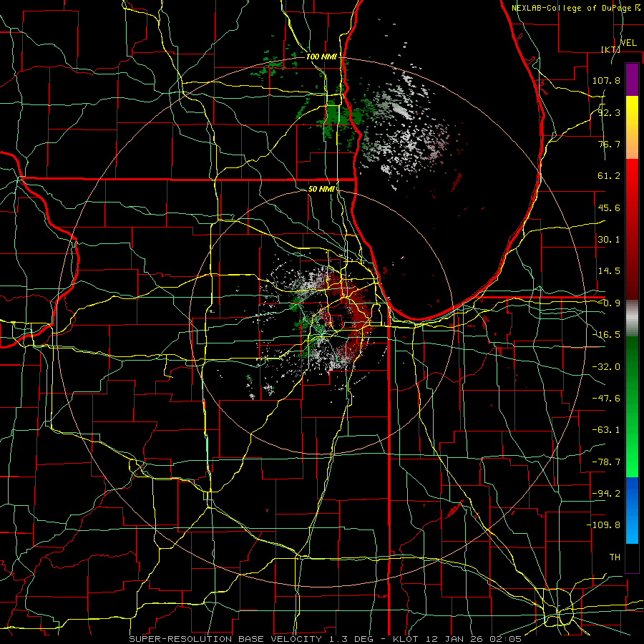
Task: Pick the black TH segment of color bar
Action: (x=632, y=557)
